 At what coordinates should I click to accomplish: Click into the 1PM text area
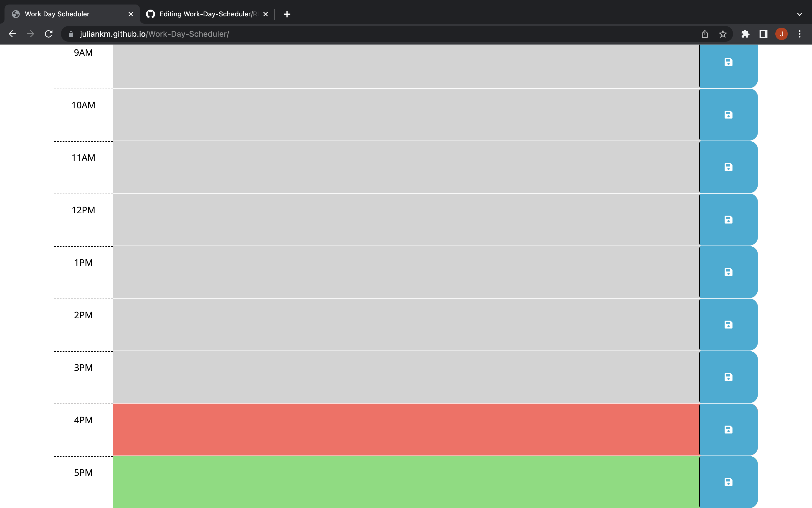click(406, 272)
